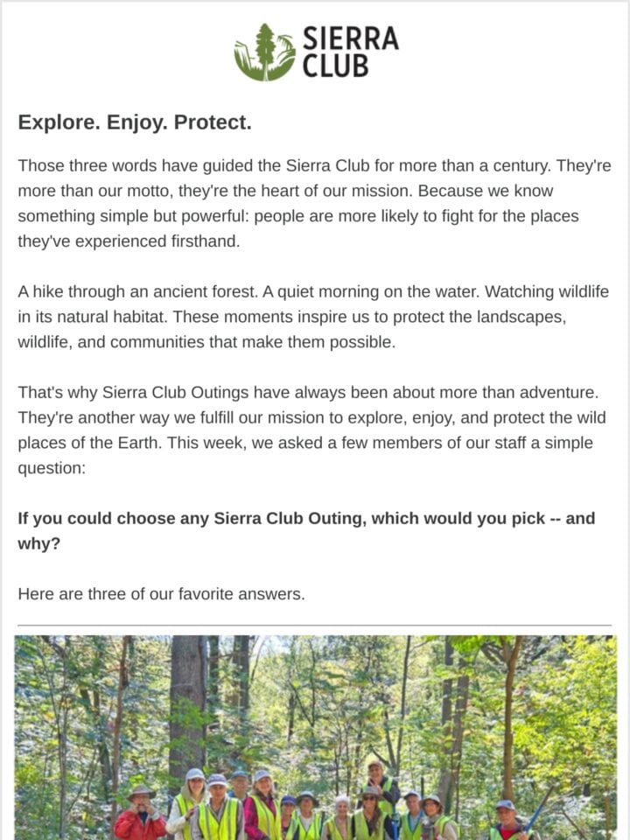Click the word 'SIERRA' in the header logo
Image resolution: width=630 pixels, height=840 pixels.
pyautogui.click(x=350, y=38)
